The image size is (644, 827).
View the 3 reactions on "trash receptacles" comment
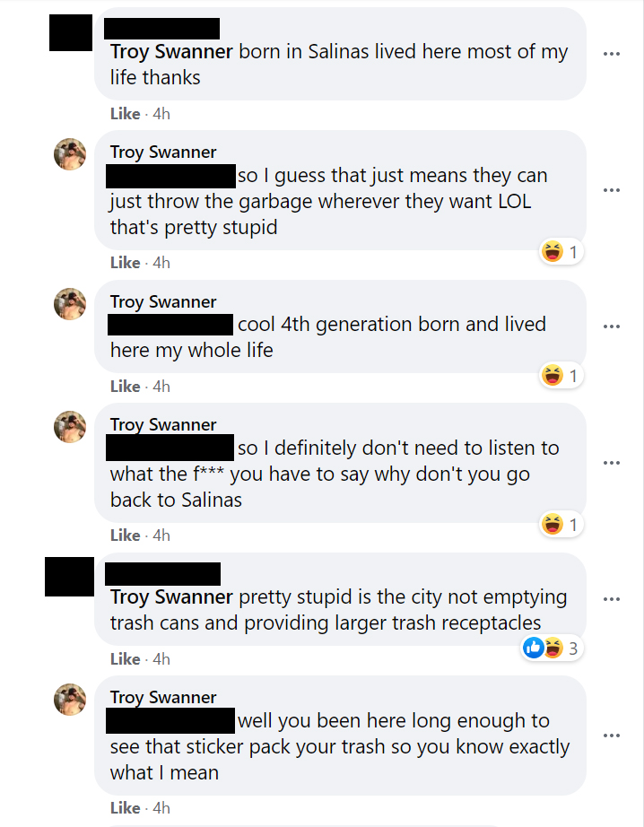click(x=553, y=648)
